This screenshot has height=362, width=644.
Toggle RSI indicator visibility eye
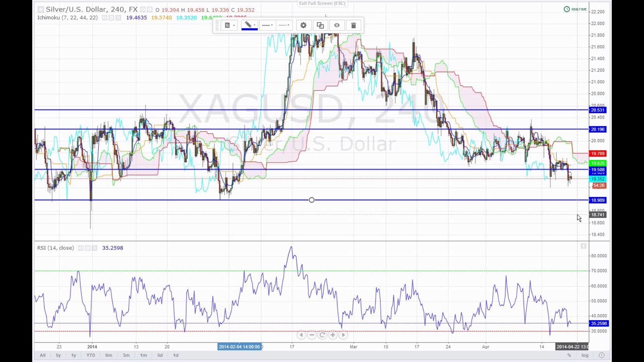pyautogui.click(x=81, y=248)
